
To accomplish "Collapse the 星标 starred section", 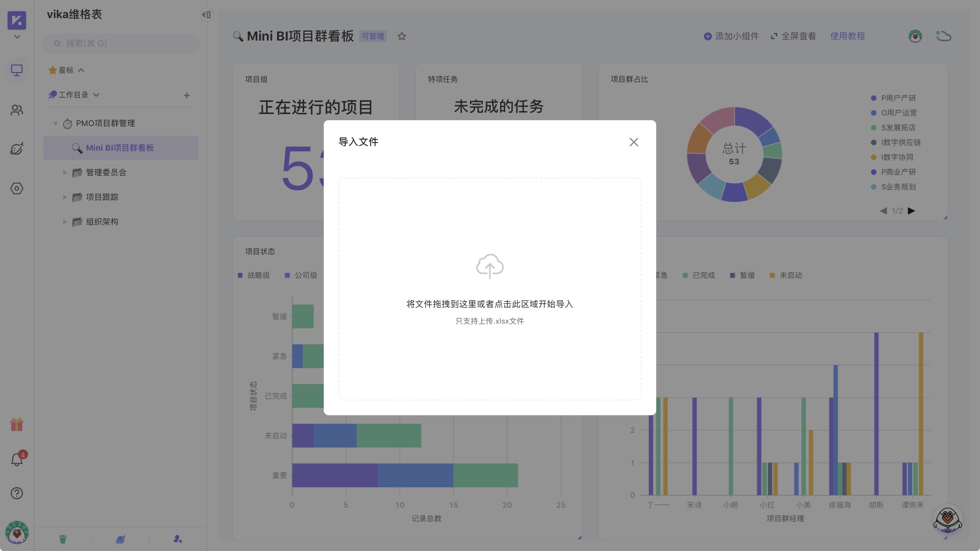I will tap(81, 70).
